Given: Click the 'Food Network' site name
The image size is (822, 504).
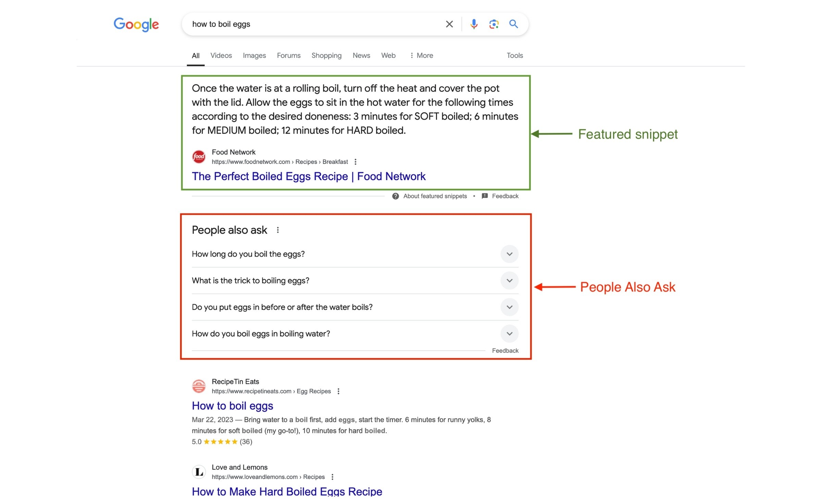Looking at the screenshot, I should [x=233, y=152].
